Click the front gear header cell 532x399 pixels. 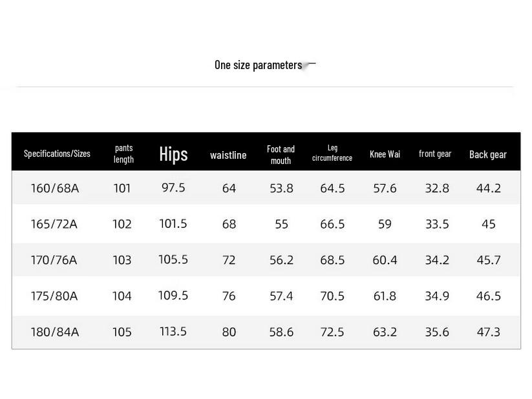pyautogui.click(x=435, y=154)
